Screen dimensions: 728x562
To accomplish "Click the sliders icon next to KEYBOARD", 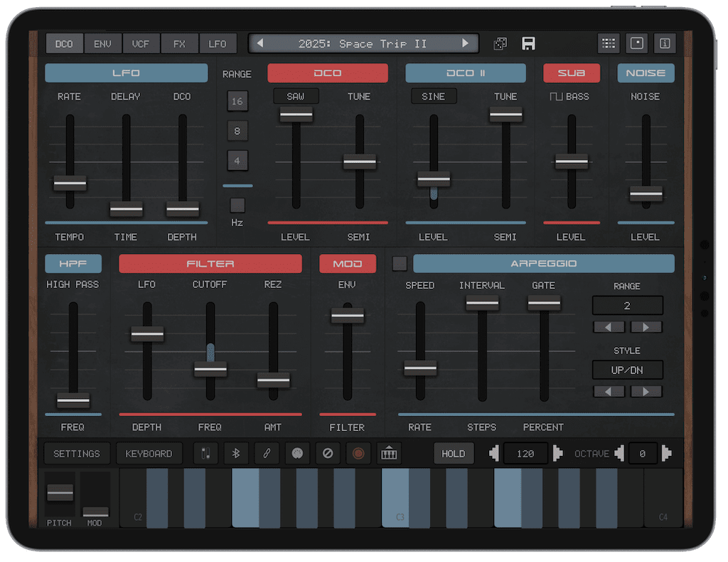I will (x=205, y=453).
